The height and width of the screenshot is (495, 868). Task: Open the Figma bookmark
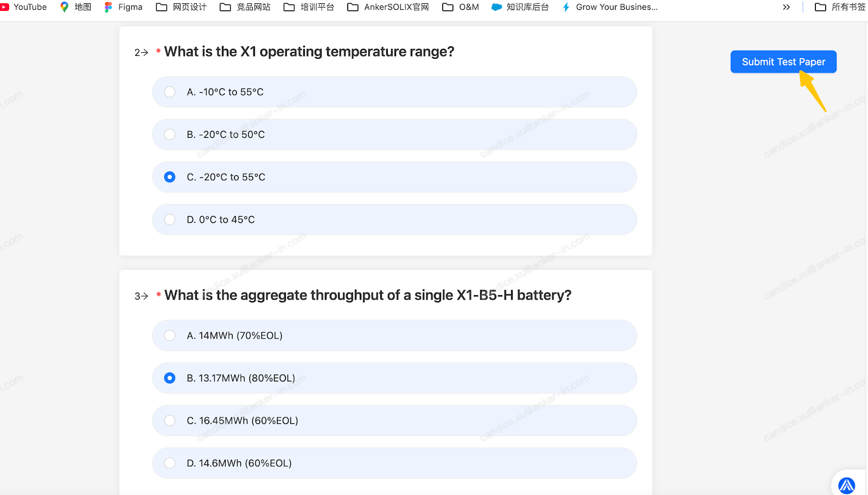pos(124,7)
